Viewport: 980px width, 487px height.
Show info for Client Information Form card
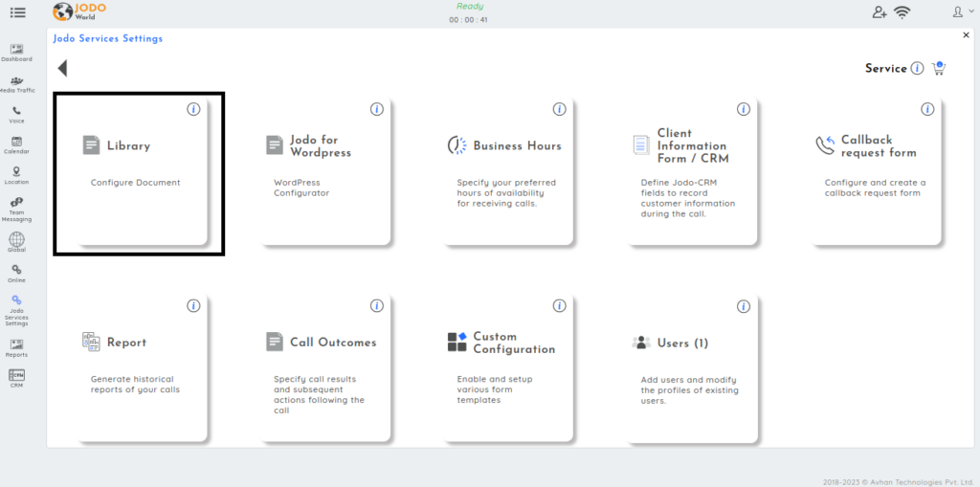[743, 109]
